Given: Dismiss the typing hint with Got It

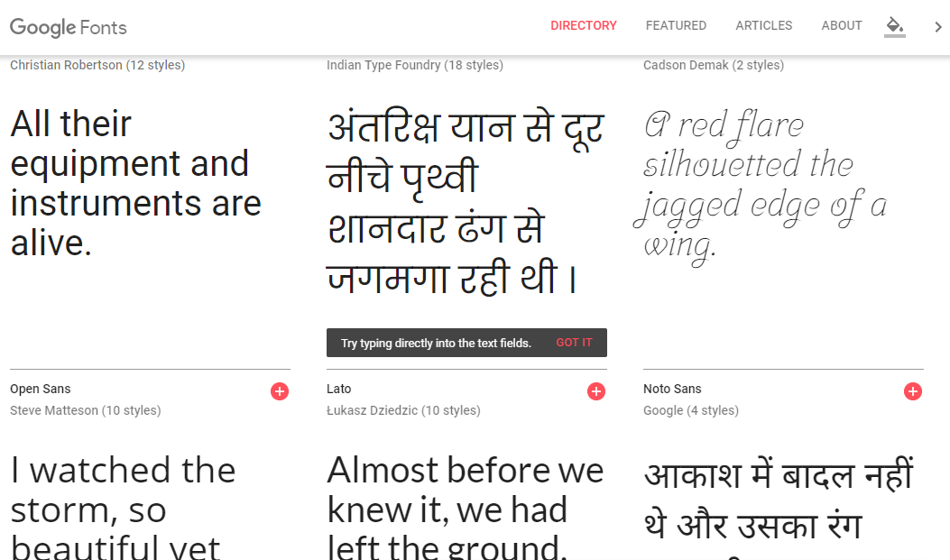Looking at the screenshot, I should [574, 343].
